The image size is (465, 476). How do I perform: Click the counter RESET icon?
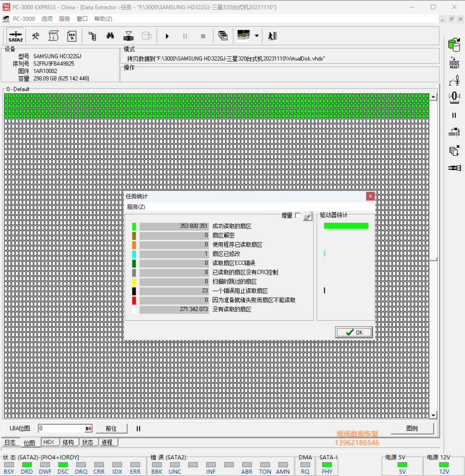[454, 63]
